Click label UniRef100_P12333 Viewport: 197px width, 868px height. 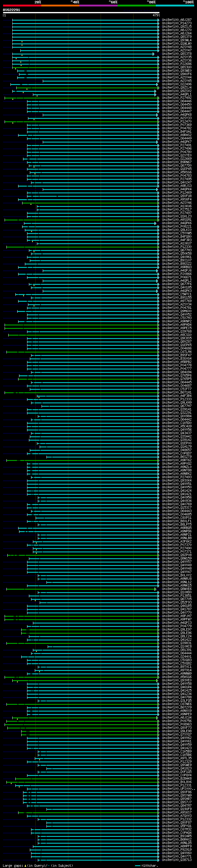coord(177,399)
